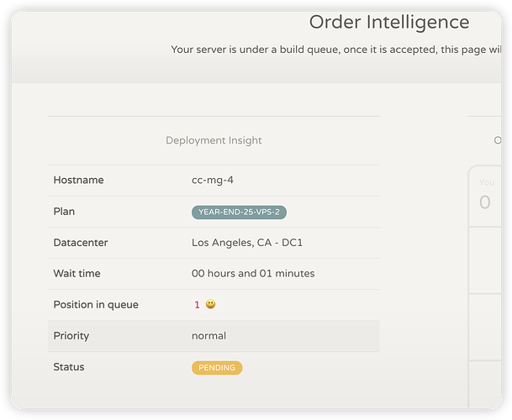Click the Wait time row label
This screenshot has height=420, width=512.
coord(77,274)
